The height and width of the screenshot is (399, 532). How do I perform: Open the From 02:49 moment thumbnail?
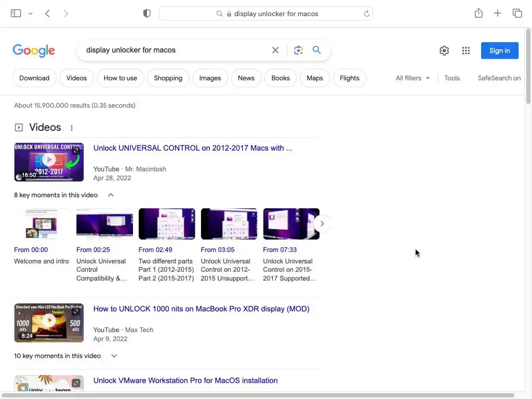pos(167,224)
